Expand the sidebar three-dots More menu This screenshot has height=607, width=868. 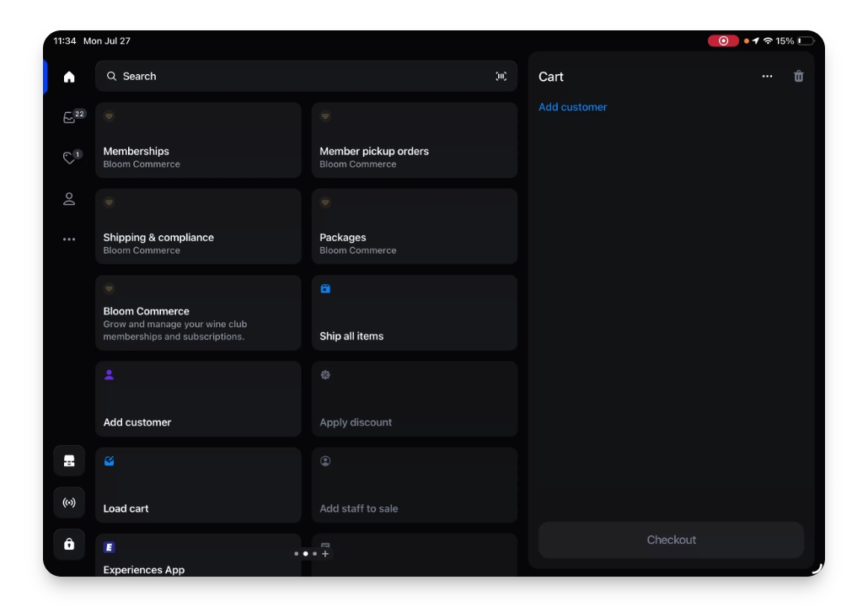[68, 239]
